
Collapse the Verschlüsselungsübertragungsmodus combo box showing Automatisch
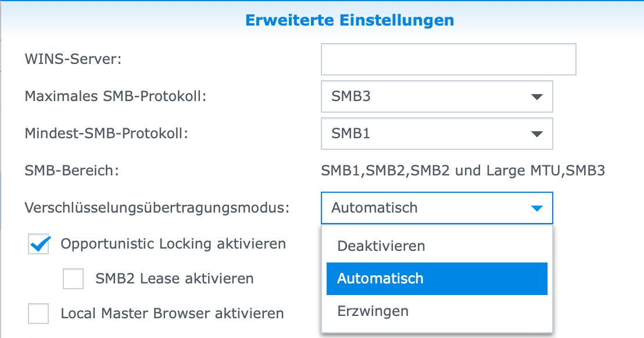click(436, 208)
